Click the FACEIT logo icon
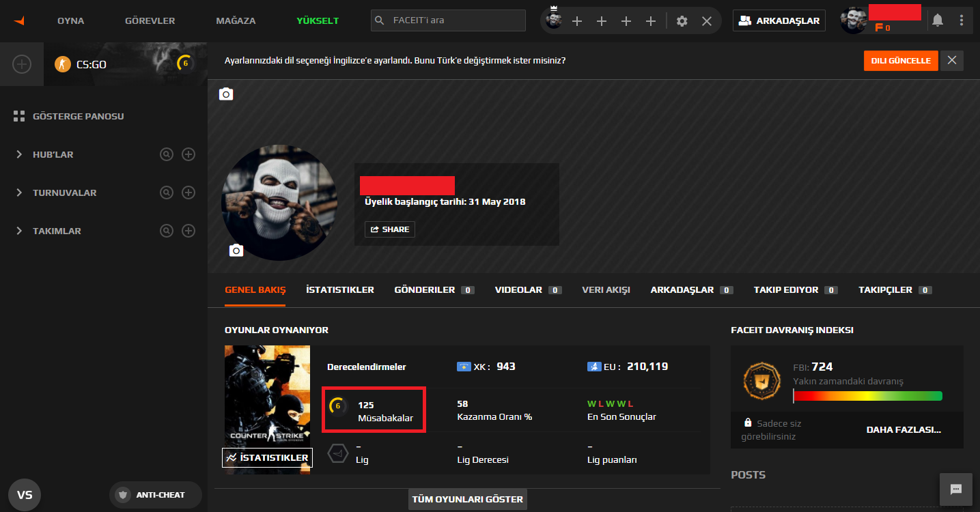The width and height of the screenshot is (980, 512). pyautogui.click(x=19, y=20)
